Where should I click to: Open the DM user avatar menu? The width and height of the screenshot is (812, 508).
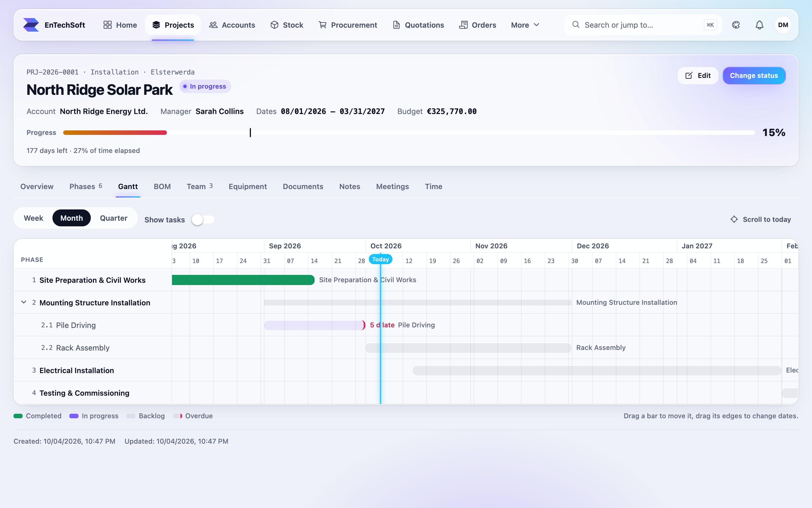pos(783,25)
